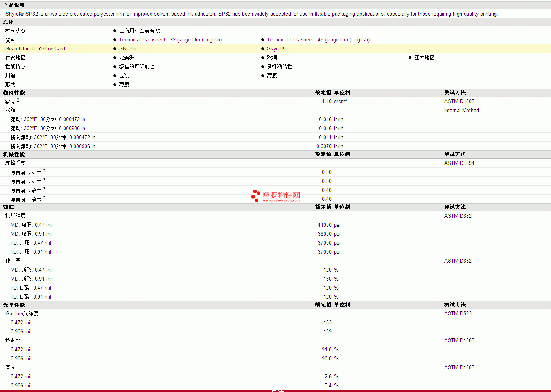Click the 收缩率 row label
Image resolution: width=551 pixels, height=392 pixels.
click(x=13, y=110)
